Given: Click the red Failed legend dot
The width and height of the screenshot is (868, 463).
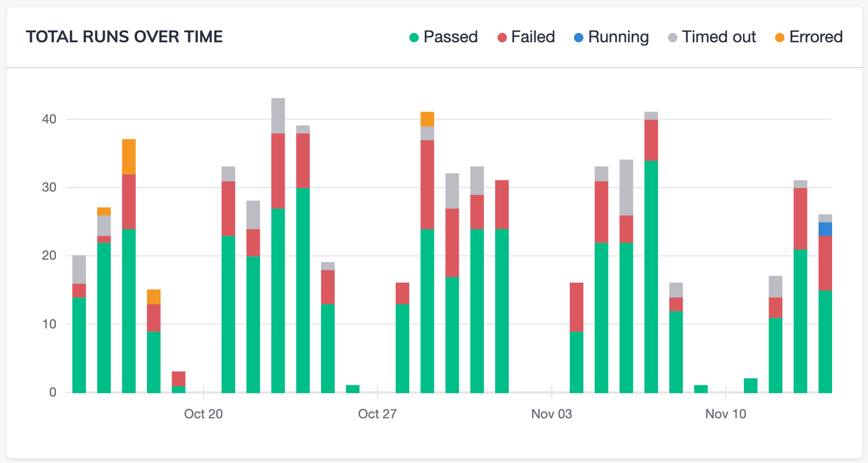Looking at the screenshot, I should [x=502, y=38].
